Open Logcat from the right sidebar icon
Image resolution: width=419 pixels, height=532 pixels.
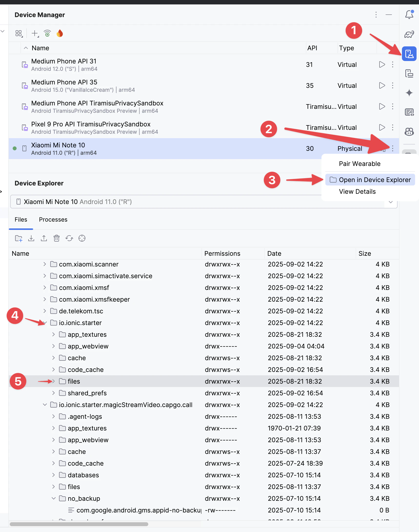(409, 112)
